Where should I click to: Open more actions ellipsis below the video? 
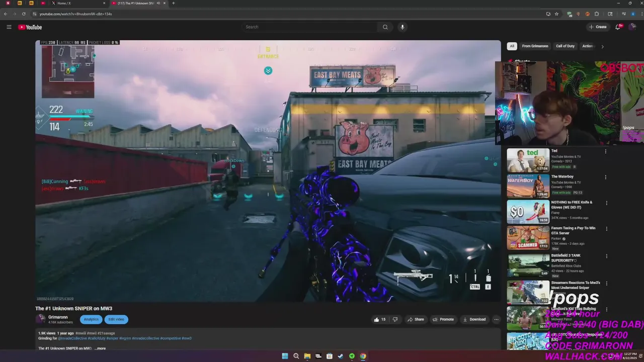(x=496, y=319)
